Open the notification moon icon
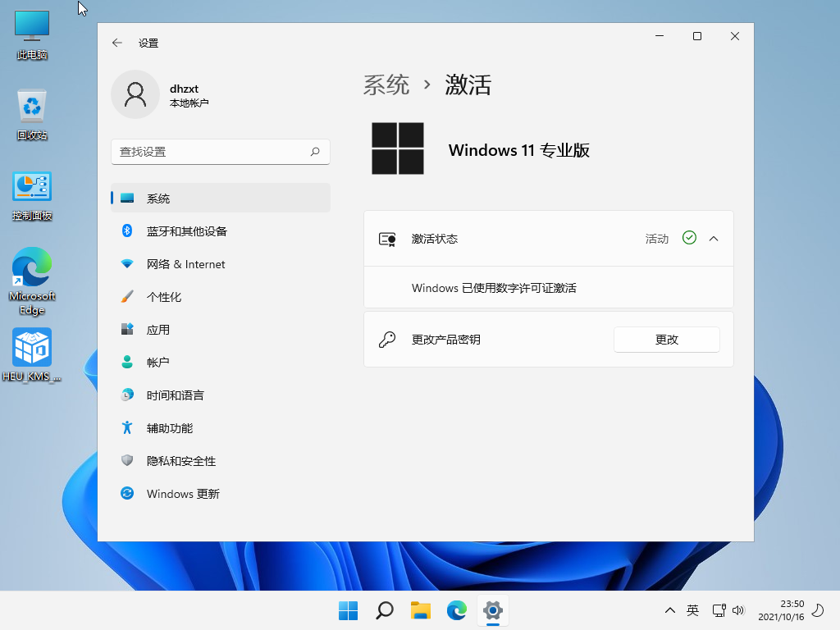 click(818, 610)
